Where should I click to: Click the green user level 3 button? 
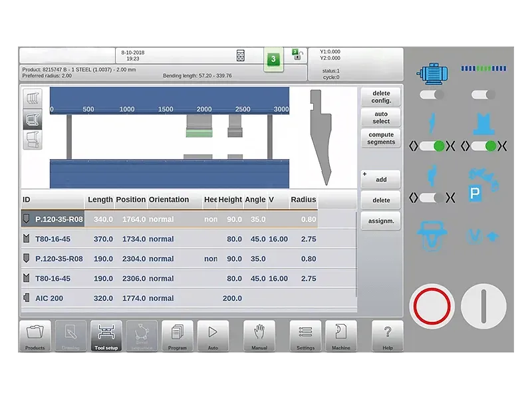(273, 59)
